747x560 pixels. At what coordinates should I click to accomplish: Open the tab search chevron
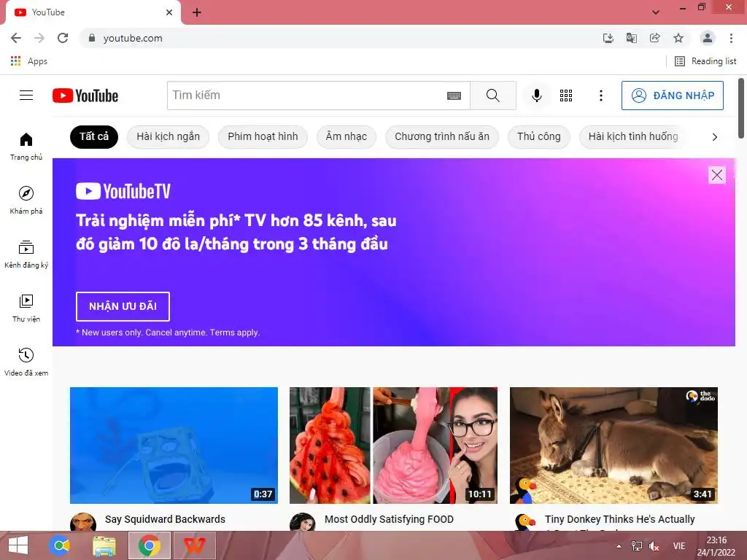pyautogui.click(x=656, y=12)
